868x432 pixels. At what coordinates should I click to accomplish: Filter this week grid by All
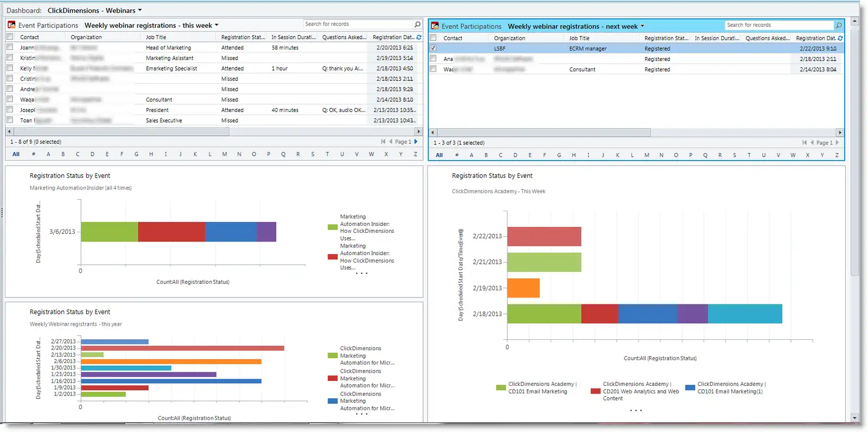click(x=16, y=154)
